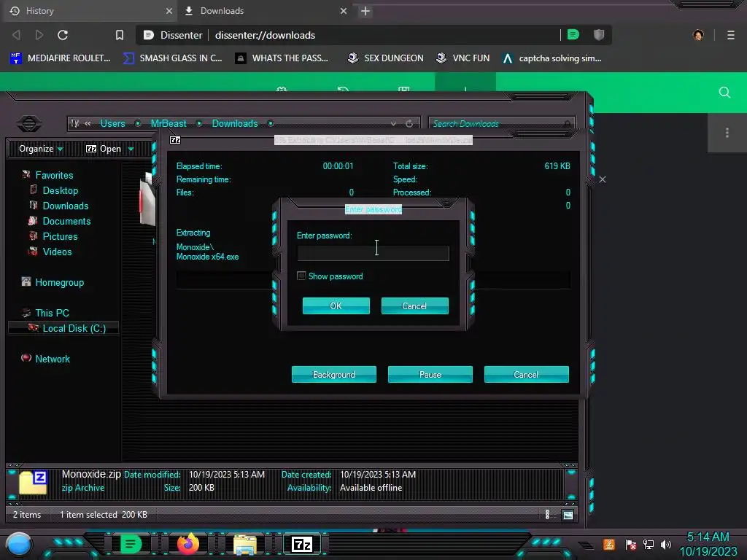
Task: Open File Explorer from the taskbar
Action: coord(245,544)
